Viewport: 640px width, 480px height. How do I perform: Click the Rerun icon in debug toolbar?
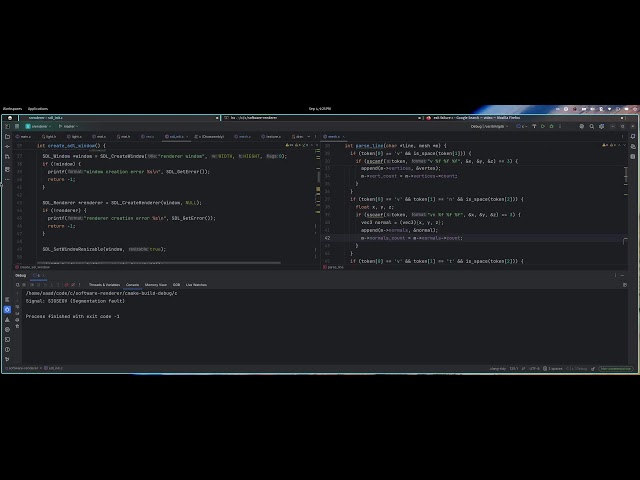[x=18, y=285]
